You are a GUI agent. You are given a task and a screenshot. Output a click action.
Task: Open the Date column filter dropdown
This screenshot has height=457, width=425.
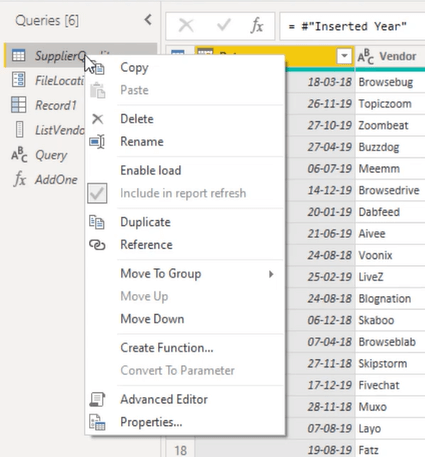[x=344, y=56]
